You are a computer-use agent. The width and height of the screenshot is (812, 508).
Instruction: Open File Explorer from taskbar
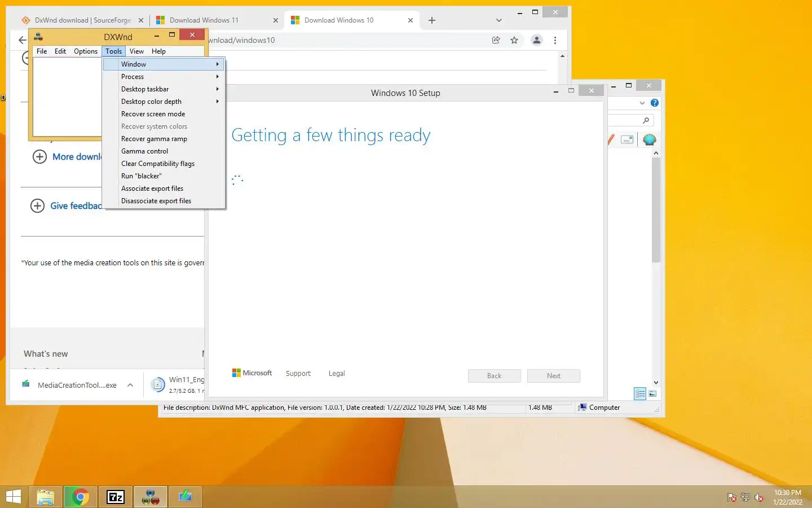(46, 497)
